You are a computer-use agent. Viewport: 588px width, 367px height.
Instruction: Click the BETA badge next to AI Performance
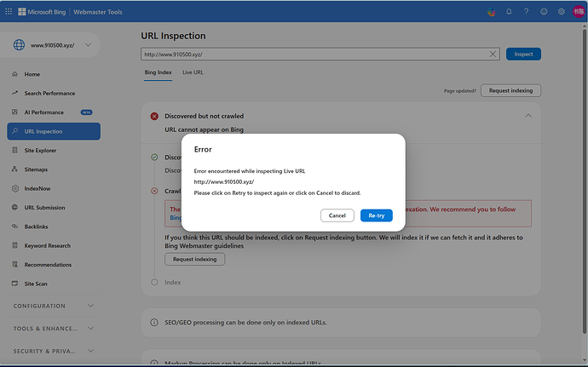[87, 112]
